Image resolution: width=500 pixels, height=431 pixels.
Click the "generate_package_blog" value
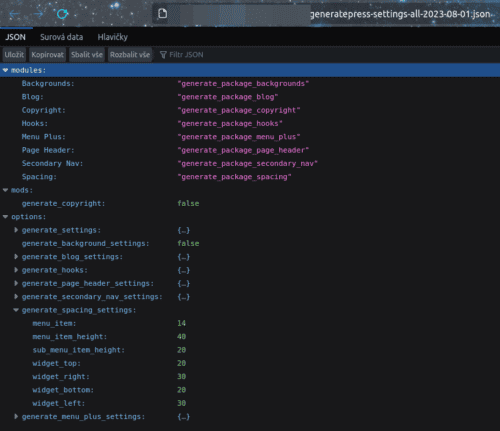(x=228, y=97)
